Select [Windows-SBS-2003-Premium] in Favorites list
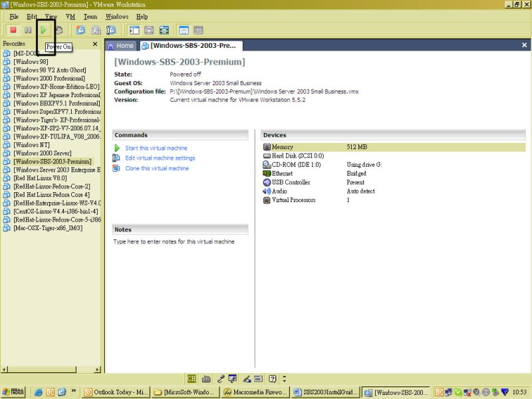Image resolution: width=532 pixels, height=399 pixels. point(53,162)
